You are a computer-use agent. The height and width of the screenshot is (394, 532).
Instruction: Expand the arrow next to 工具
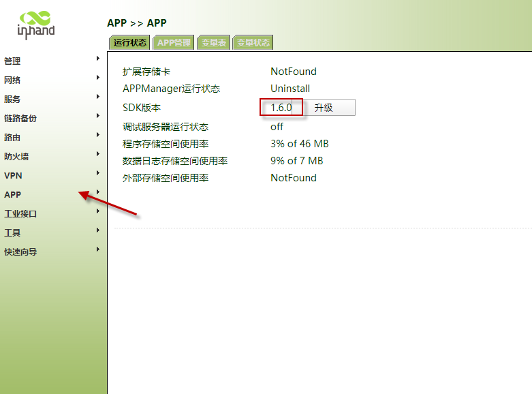coord(98,230)
